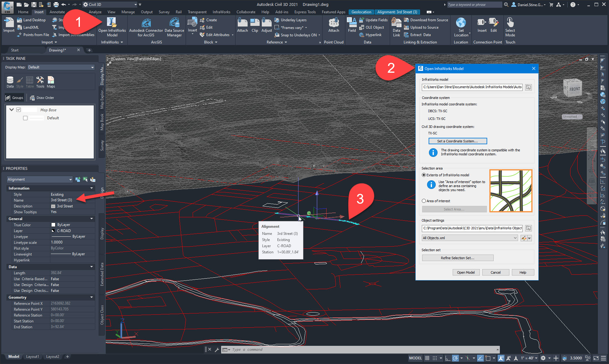
Task: Open InfraWorks Model tool in ribbon
Action: pos(112,27)
